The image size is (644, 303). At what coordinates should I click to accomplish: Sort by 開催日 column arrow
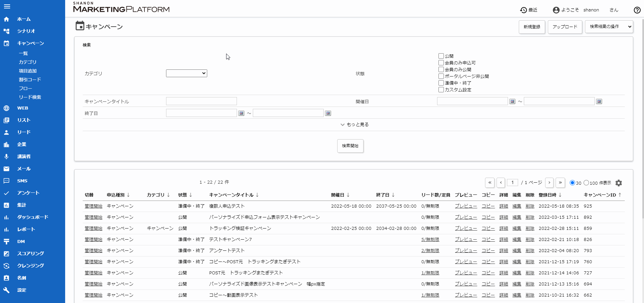tap(348, 195)
